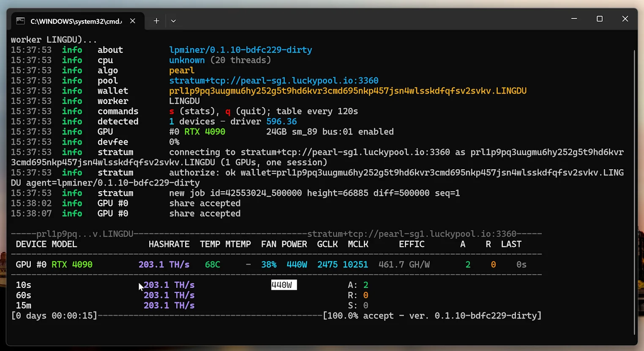Click the '0s' LAST value
The height and width of the screenshot is (351, 644).
521,265
